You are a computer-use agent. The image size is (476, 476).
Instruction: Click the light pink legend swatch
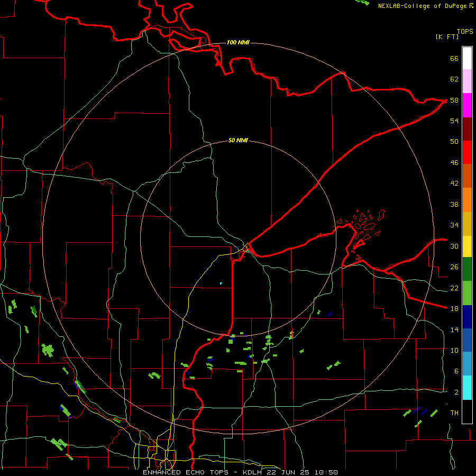[x=467, y=81]
